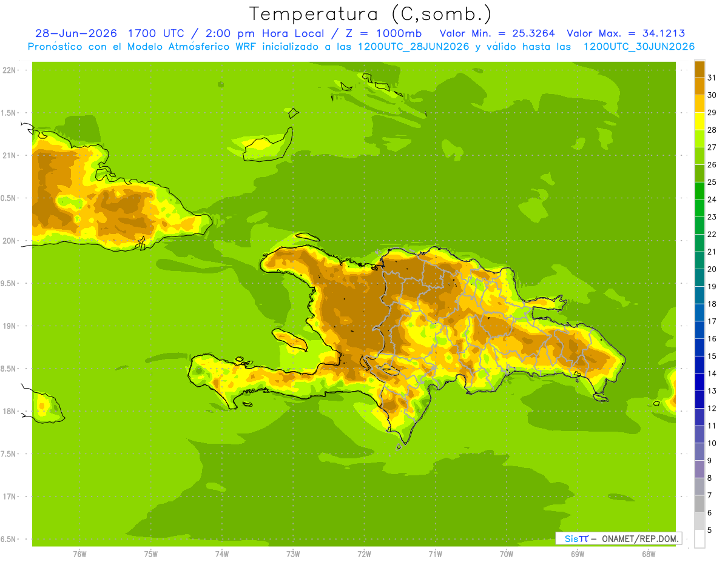The width and height of the screenshot is (728, 562).
Task: Click the legend value '10'
Action: click(x=712, y=443)
